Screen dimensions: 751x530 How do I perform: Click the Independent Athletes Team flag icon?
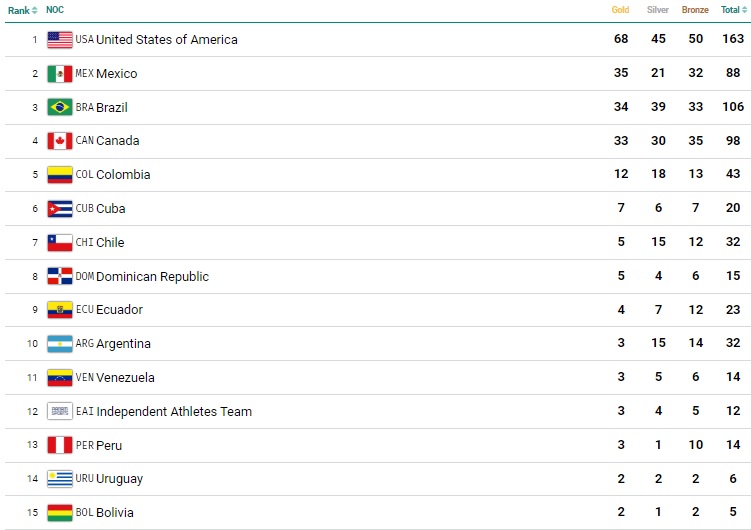pos(60,411)
